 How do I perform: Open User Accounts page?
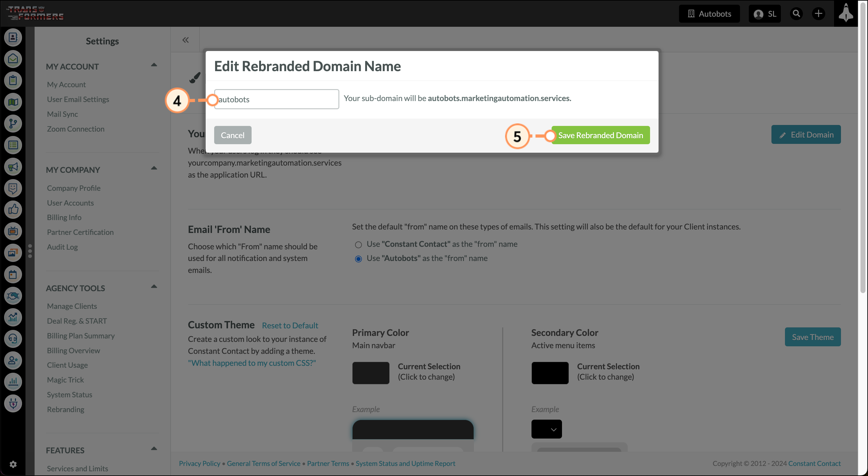70,203
